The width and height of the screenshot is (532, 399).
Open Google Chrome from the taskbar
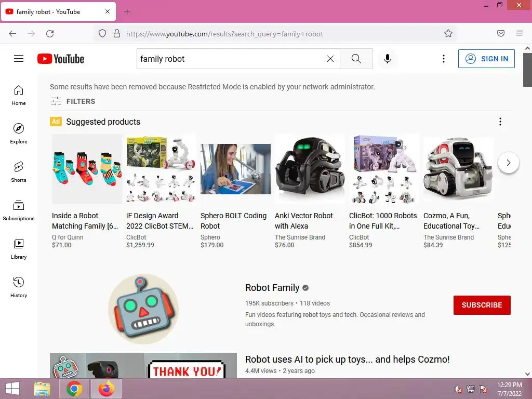pos(74,389)
